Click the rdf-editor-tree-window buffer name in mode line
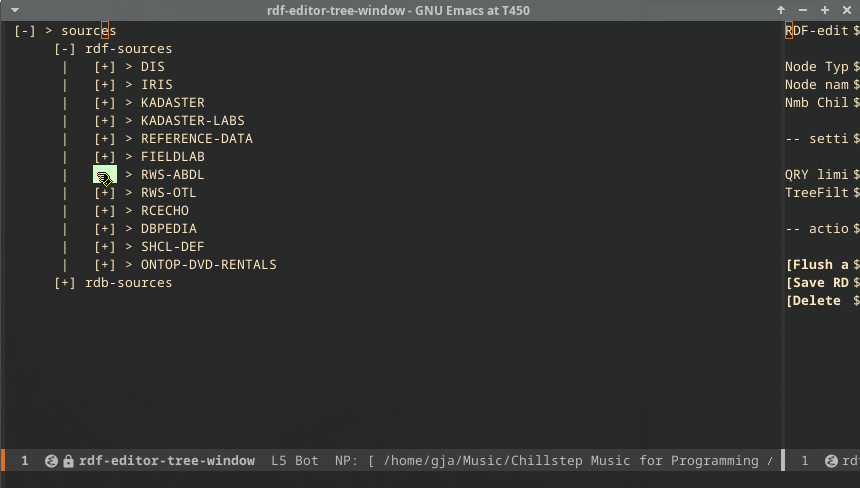The width and height of the screenshot is (860, 488). click(x=167, y=461)
